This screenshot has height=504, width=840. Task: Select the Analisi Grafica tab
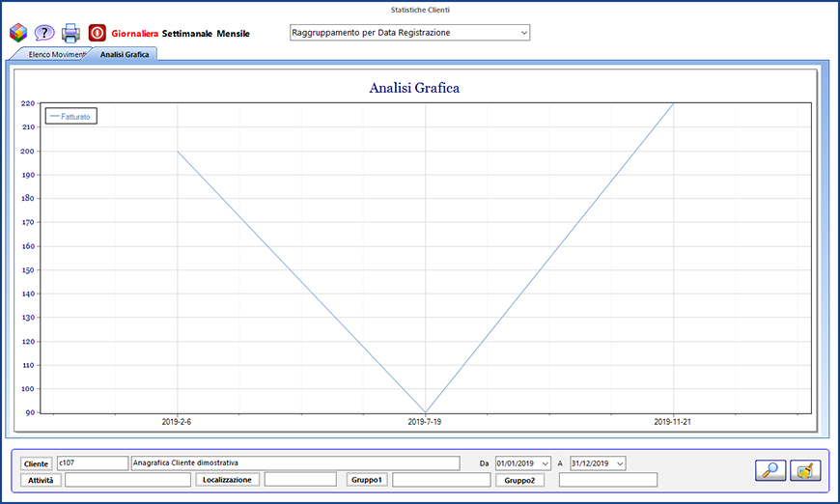(125, 55)
